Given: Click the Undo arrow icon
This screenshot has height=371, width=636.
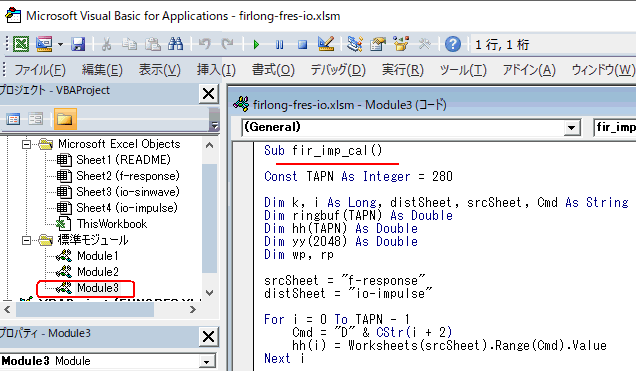Looking at the screenshot, I should click(x=205, y=44).
